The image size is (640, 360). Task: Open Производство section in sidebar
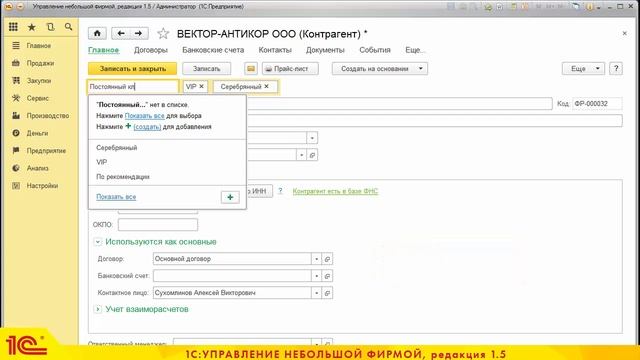click(47, 116)
